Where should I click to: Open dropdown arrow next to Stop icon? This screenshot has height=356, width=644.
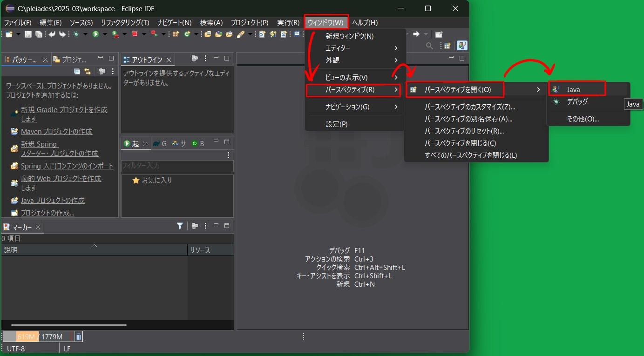pos(144,34)
